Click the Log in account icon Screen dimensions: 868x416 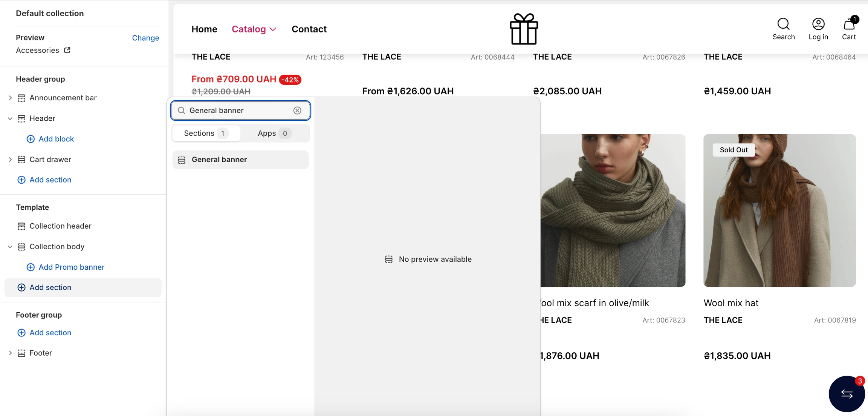(x=818, y=25)
